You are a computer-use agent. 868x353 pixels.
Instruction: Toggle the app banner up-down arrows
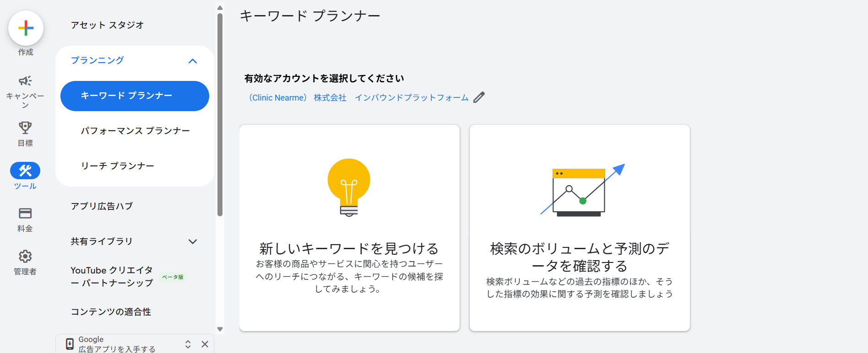point(188,344)
